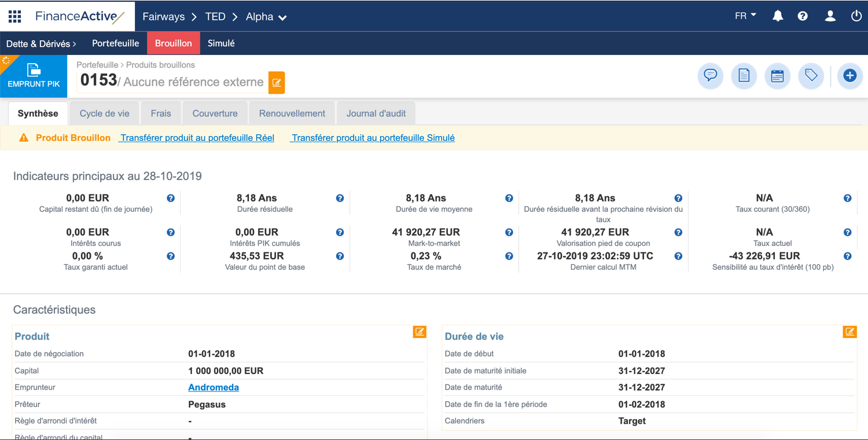Open the apps grid menu icon

15,16
